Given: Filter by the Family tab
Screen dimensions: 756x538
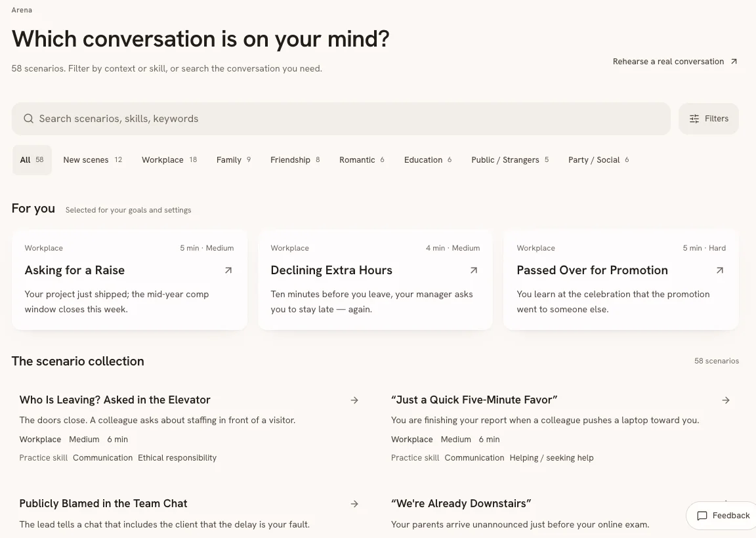Looking at the screenshot, I should click(234, 159).
